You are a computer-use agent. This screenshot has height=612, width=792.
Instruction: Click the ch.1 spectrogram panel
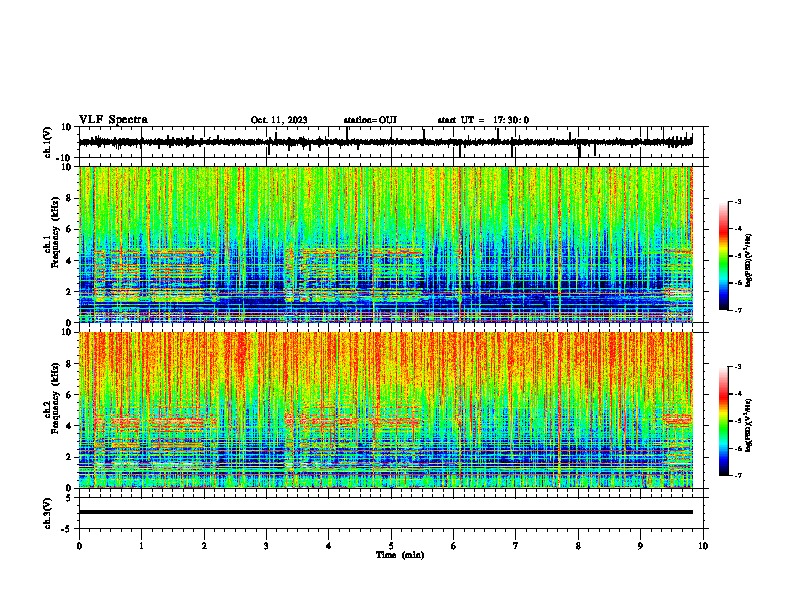coord(386,244)
